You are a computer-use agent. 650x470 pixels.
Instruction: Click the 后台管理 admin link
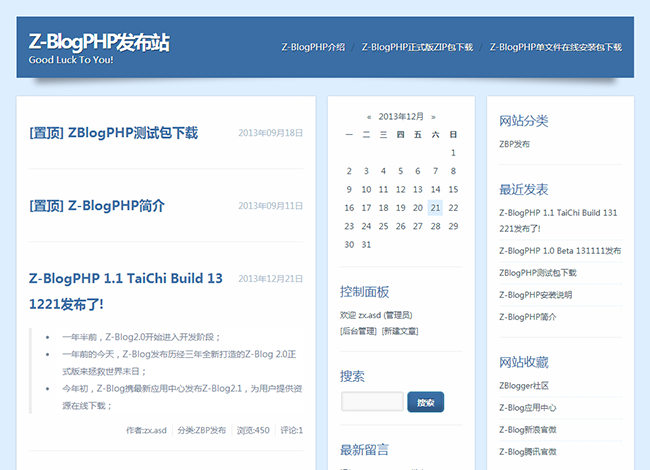coord(358,331)
